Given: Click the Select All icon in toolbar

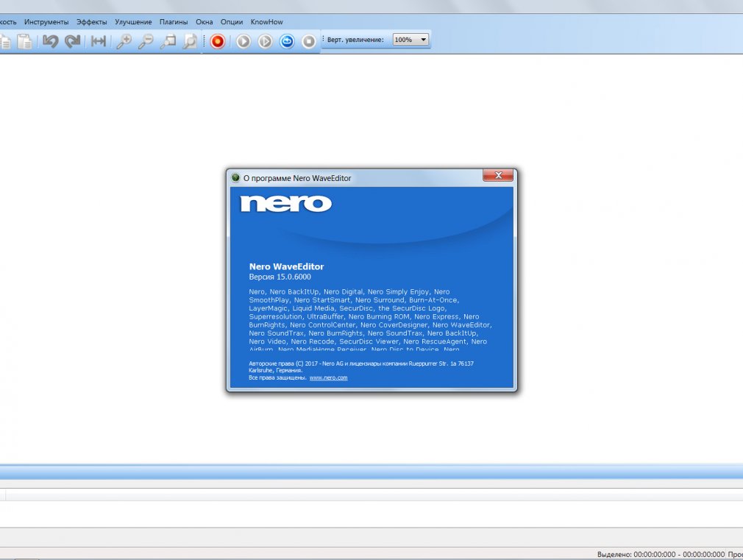Looking at the screenshot, I should [98, 41].
